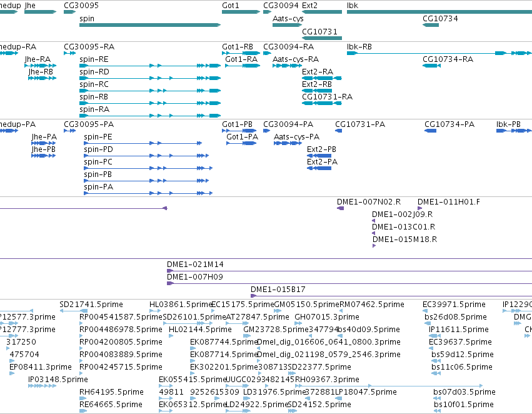The image size is (532, 414).
Task: Click the Got1-RB transcript glyph
Action: [241, 53]
